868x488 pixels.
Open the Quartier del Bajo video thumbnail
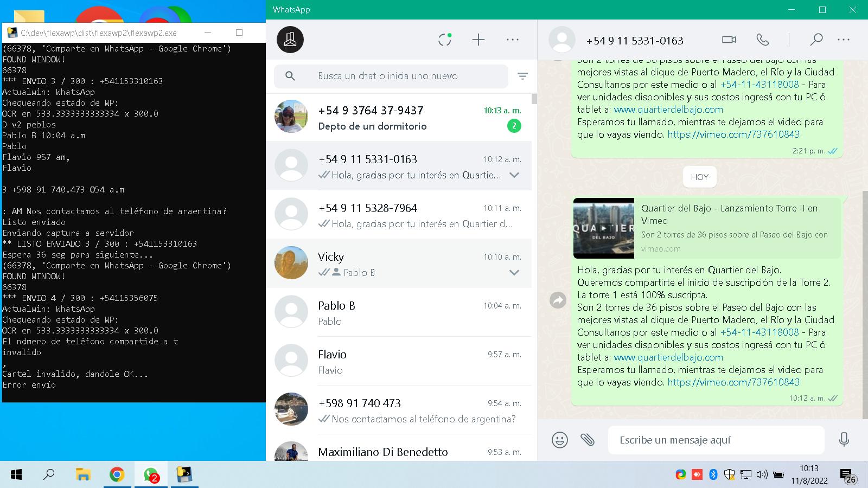tap(604, 228)
